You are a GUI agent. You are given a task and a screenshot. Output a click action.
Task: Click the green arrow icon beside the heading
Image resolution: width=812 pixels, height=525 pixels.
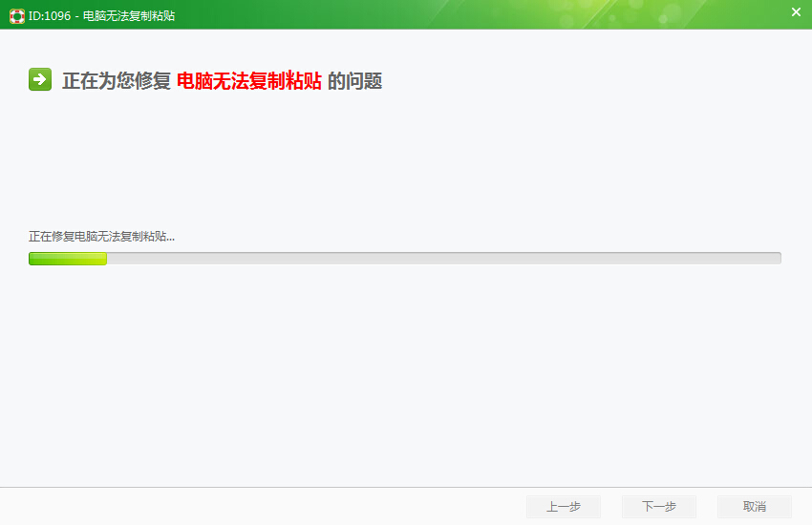coord(40,79)
